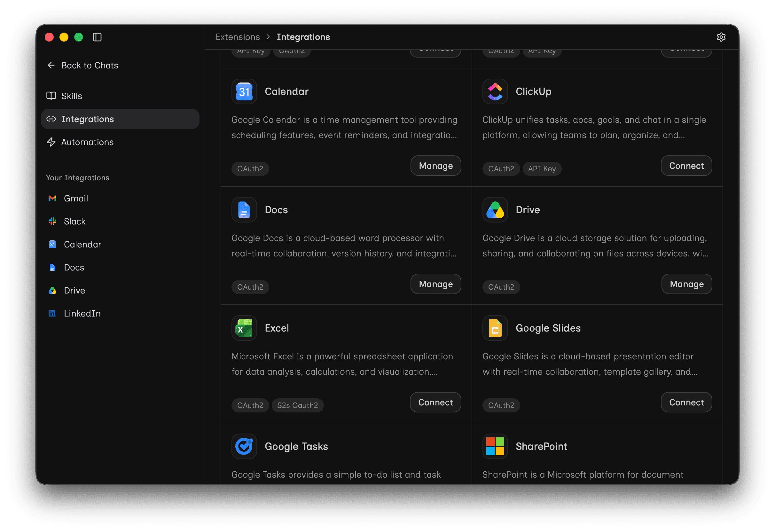Manage the Docs integration
Image resolution: width=775 pixels, height=532 pixels.
tap(435, 284)
